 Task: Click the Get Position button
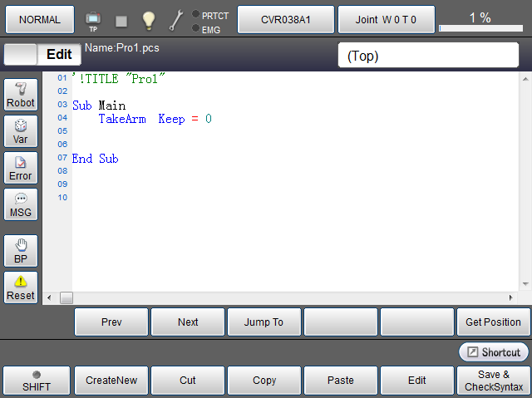pos(493,322)
